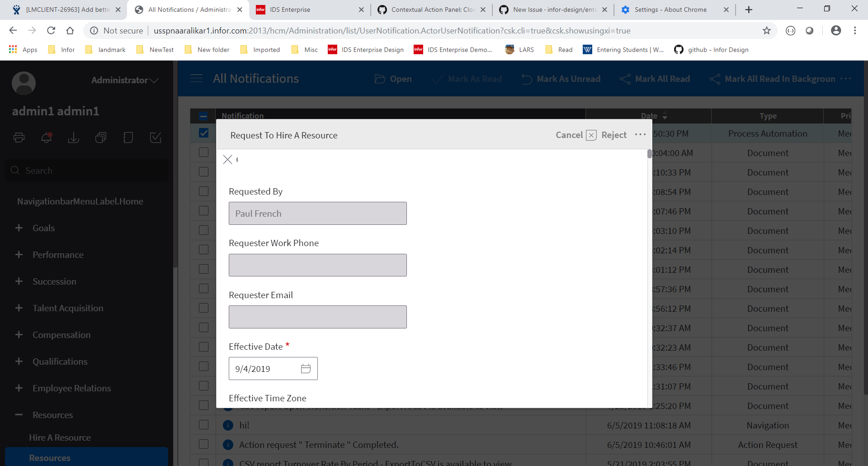Click the copy windows icon in sidebar
The image size is (868, 466).
101,138
